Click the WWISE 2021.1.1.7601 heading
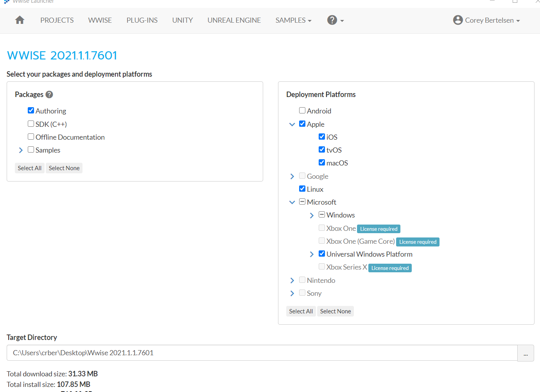 [62, 56]
